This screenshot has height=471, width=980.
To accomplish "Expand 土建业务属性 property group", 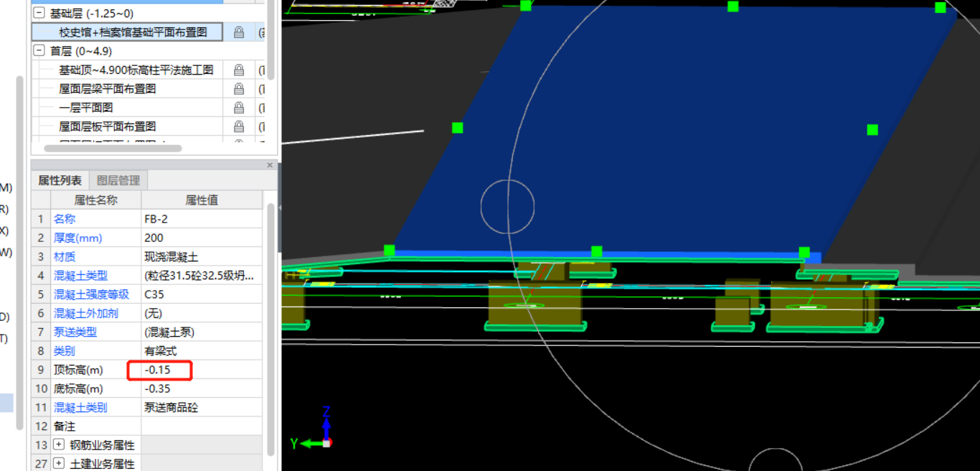I will click(x=59, y=464).
